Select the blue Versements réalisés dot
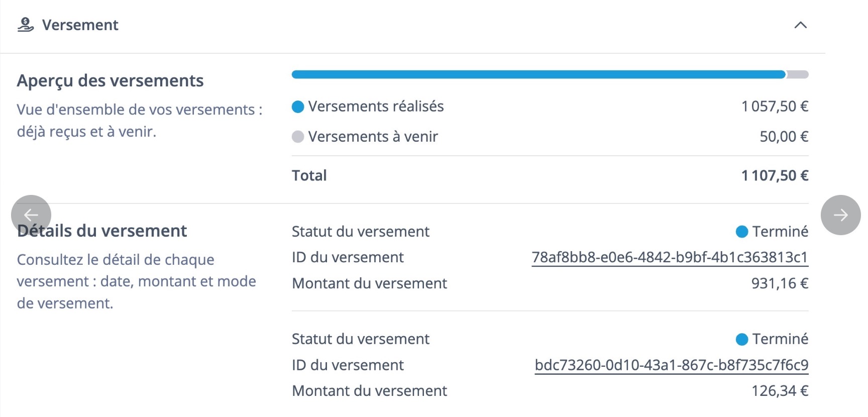Viewport: 868px width, 417px height. 298,107
